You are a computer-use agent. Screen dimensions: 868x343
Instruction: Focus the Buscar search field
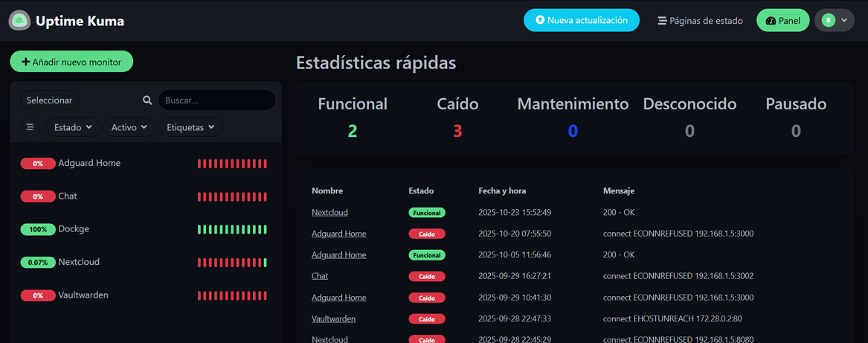point(216,100)
